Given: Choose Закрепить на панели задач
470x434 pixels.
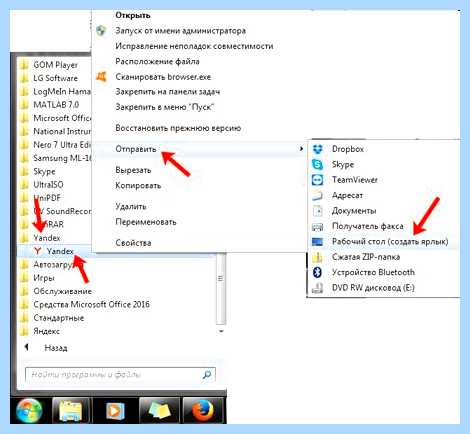Looking at the screenshot, I should 167,92.
